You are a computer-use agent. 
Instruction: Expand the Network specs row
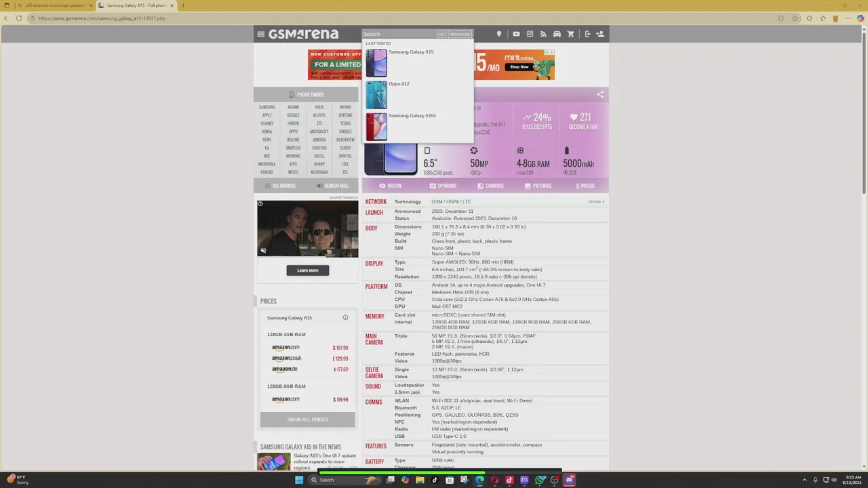pyautogui.click(x=596, y=201)
